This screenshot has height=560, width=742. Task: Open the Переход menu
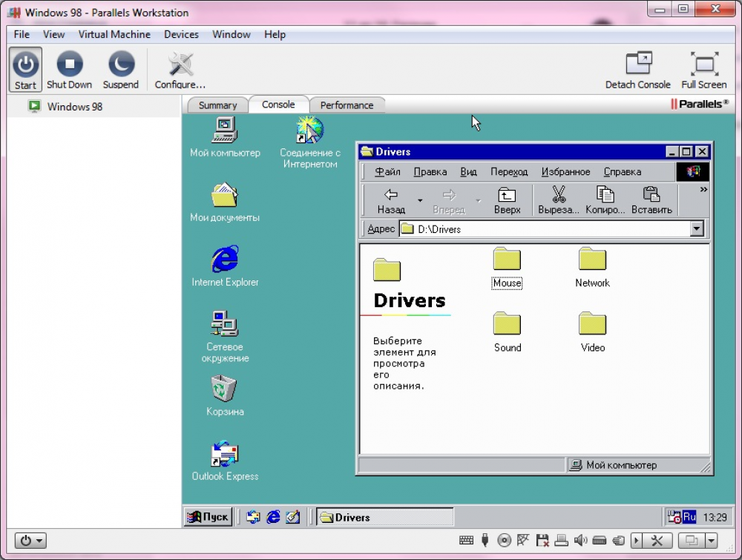[x=509, y=171]
